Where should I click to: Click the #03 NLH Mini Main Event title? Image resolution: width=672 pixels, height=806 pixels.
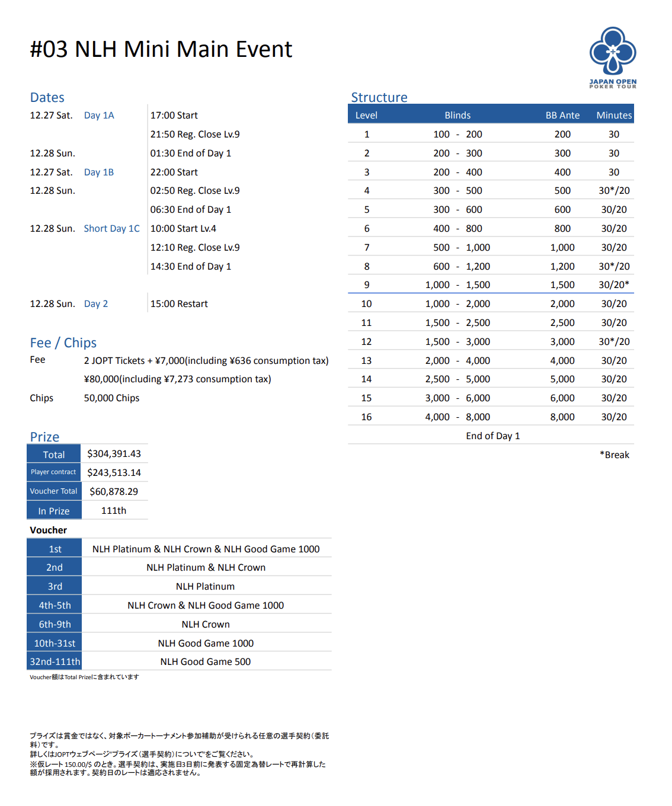point(161,49)
